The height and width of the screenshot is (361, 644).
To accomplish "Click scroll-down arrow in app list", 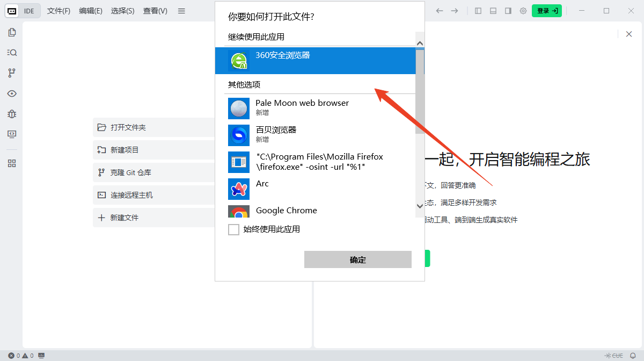I will pos(420,206).
